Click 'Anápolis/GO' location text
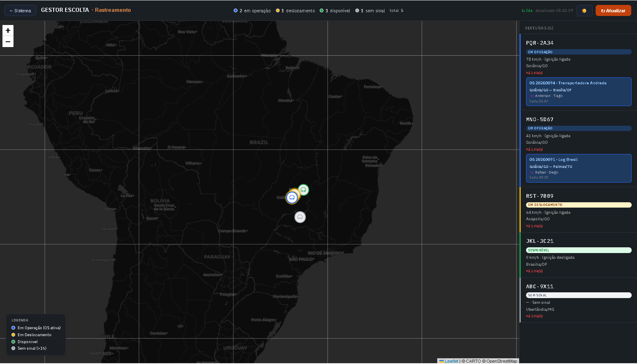Screen dimensions: 637x364 (x=538, y=219)
